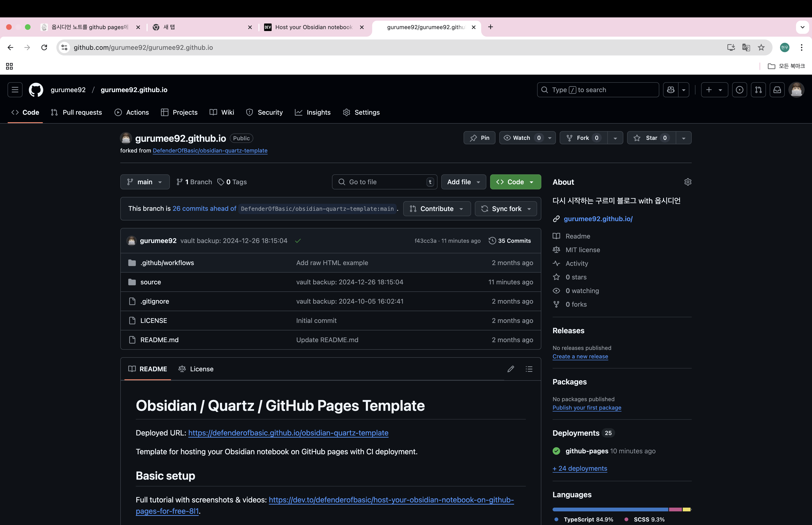Open the Actions tab

pyautogui.click(x=132, y=112)
